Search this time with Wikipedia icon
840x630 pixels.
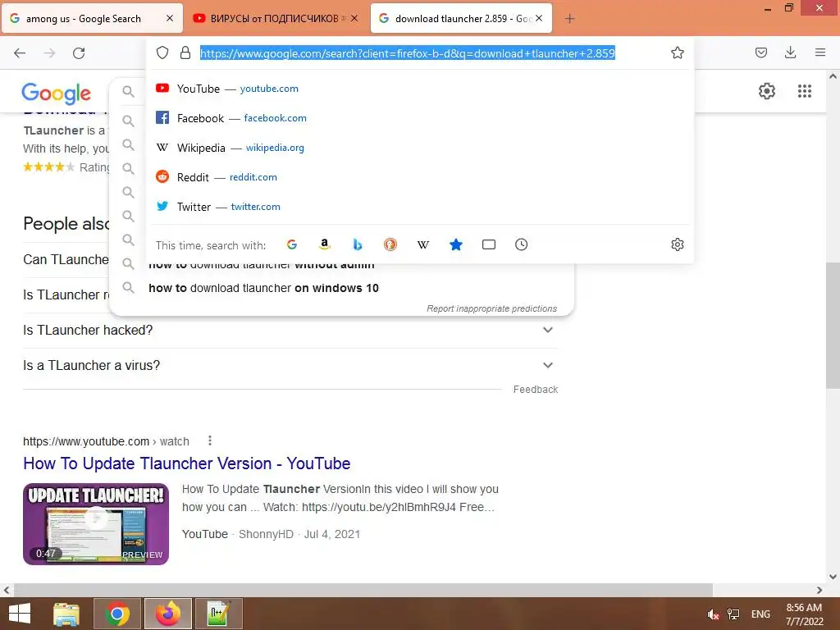(423, 244)
